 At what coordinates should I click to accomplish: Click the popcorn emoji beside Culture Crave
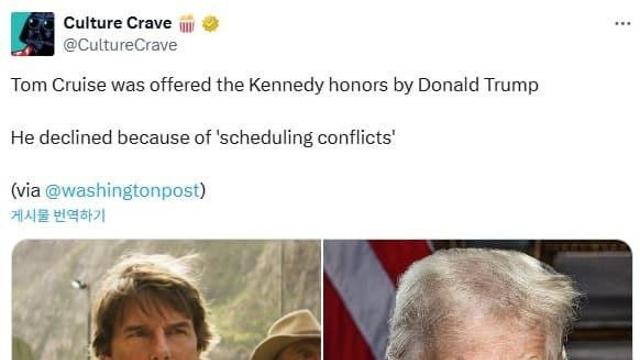click(187, 23)
